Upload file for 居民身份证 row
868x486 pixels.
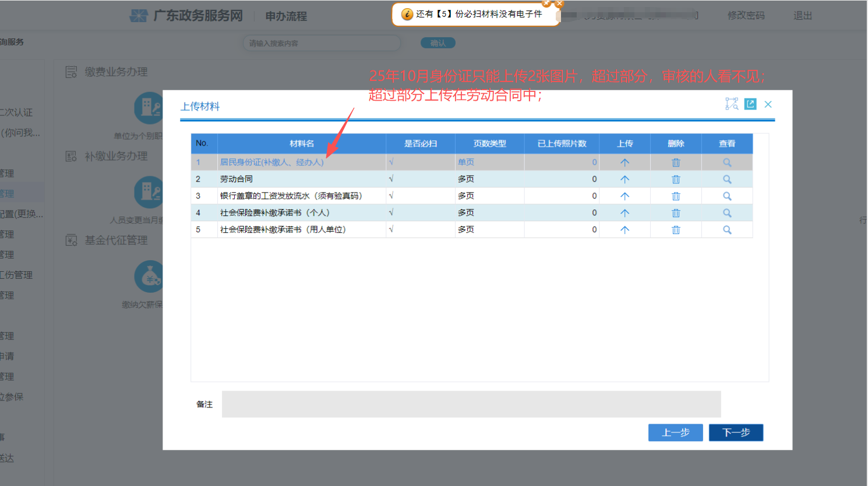click(624, 162)
